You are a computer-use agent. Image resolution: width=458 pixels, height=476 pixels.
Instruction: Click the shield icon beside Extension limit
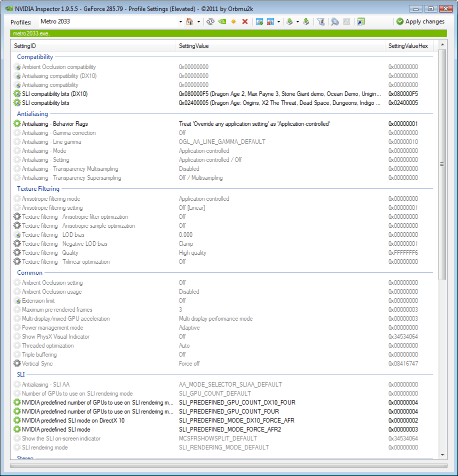pyautogui.click(x=18, y=301)
